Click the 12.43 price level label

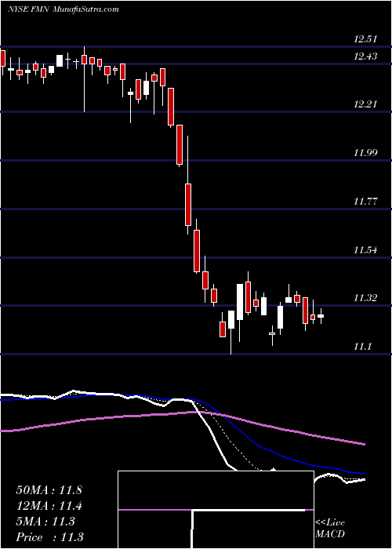pyautogui.click(x=365, y=56)
